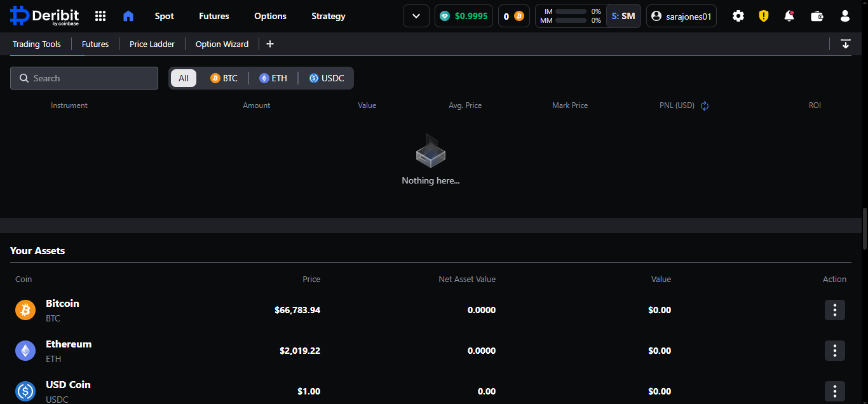Image resolution: width=868 pixels, height=404 pixels.
Task: Filter positions by BTC
Action: [224, 78]
